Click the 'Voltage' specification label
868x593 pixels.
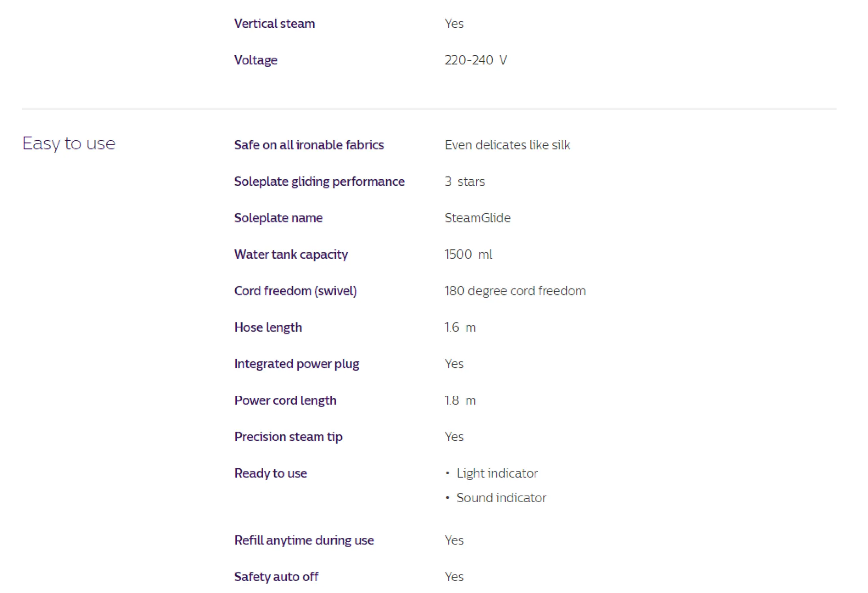click(256, 60)
